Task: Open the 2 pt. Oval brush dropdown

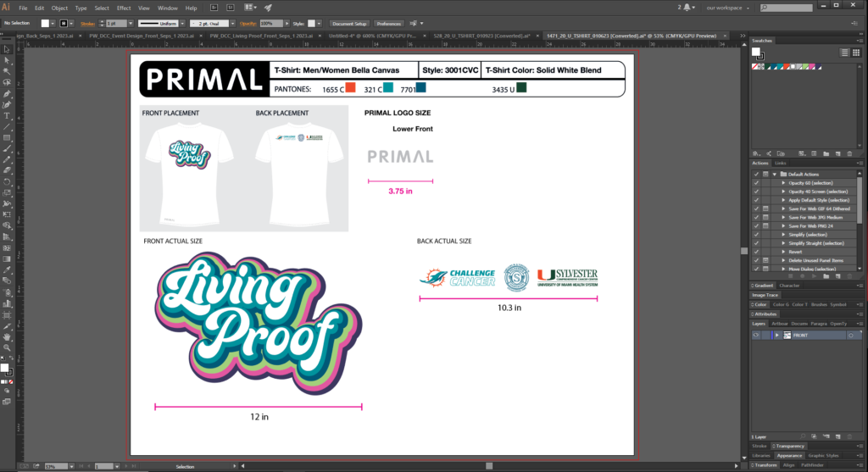Action: (232, 24)
